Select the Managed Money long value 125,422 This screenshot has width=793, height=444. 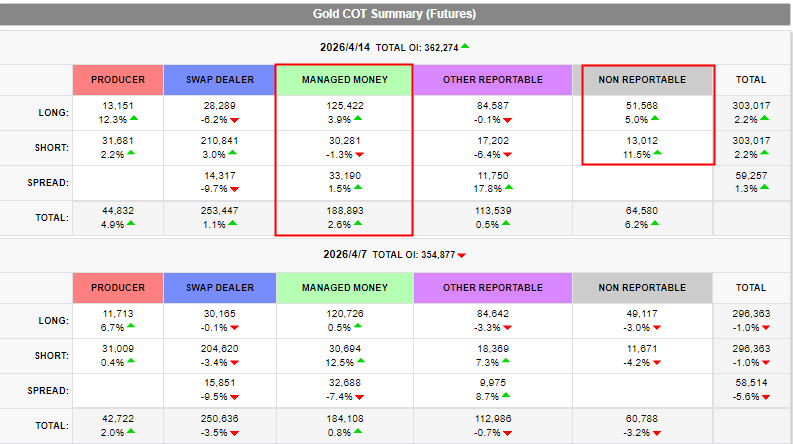(x=343, y=106)
